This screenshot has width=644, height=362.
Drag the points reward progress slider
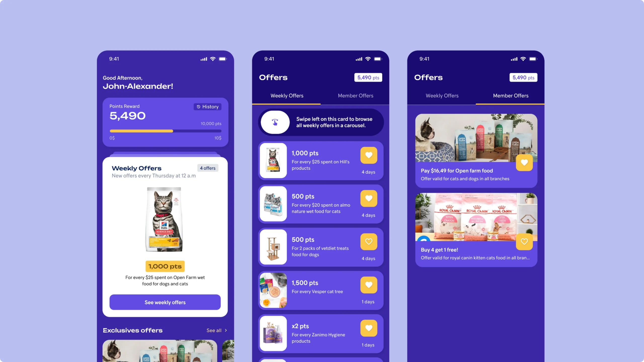[172, 131]
